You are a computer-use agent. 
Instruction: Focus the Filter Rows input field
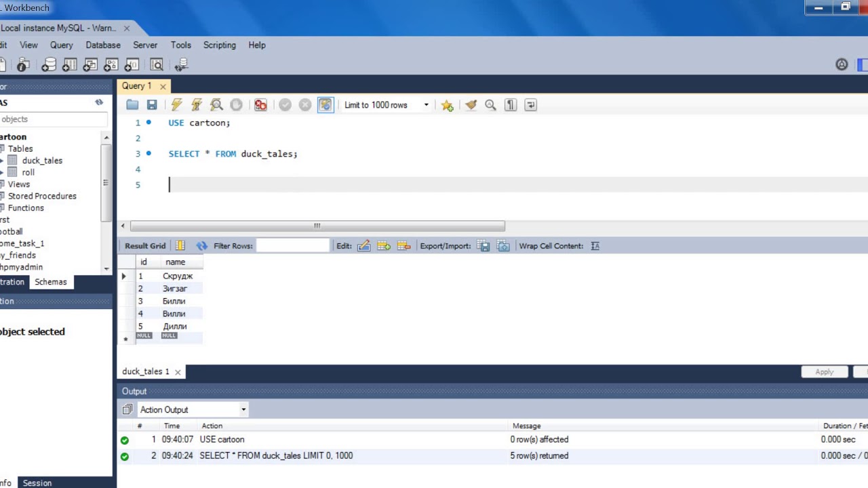click(x=293, y=246)
